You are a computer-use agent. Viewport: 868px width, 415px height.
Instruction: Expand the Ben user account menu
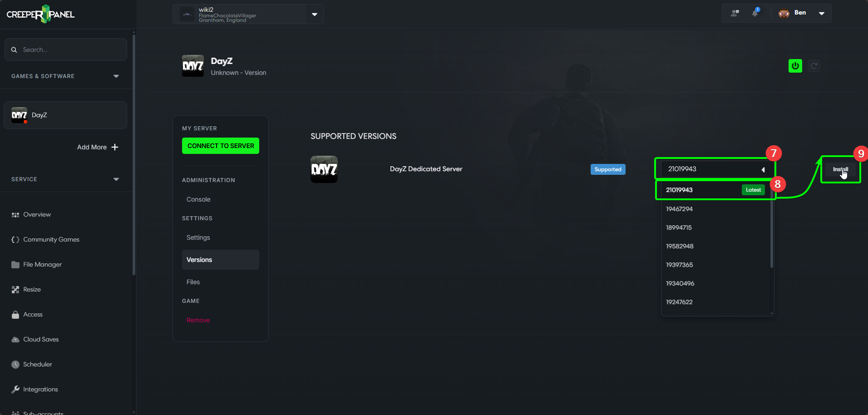[821, 13]
